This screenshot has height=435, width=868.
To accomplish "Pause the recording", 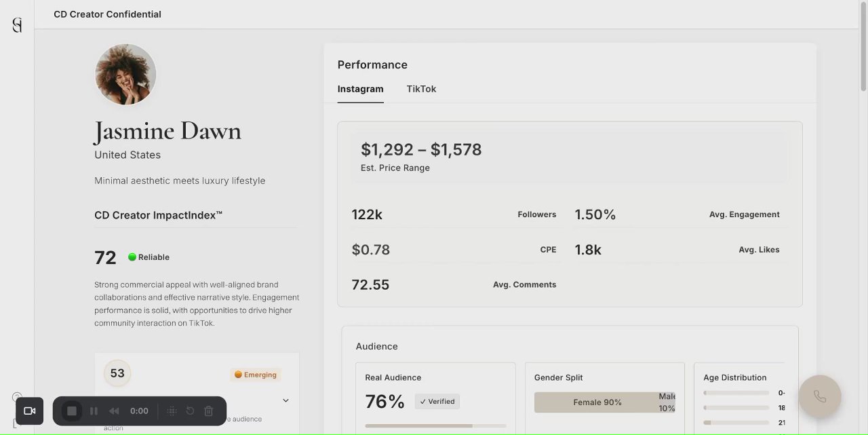I will tap(94, 411).
